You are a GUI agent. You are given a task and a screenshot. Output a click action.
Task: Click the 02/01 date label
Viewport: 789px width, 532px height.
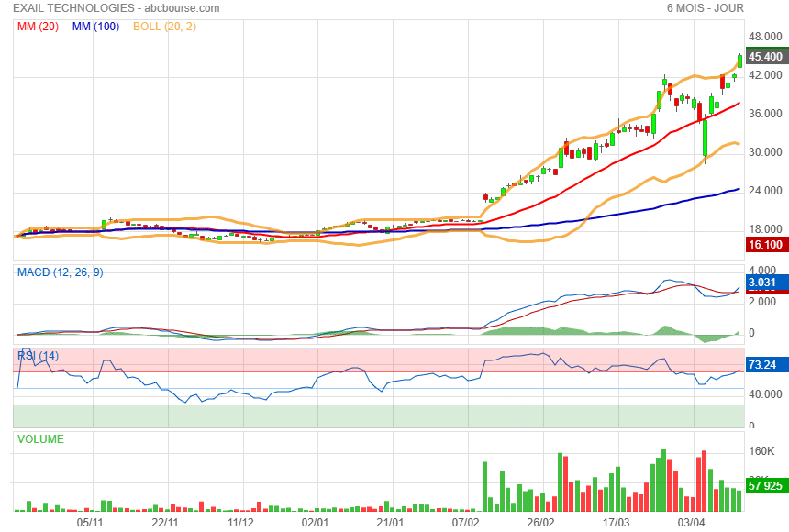pyautogui.click(x=315, y=523)
